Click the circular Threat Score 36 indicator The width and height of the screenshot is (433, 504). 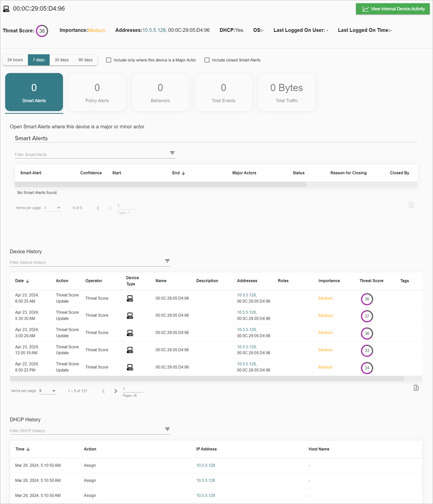[41, 31]
